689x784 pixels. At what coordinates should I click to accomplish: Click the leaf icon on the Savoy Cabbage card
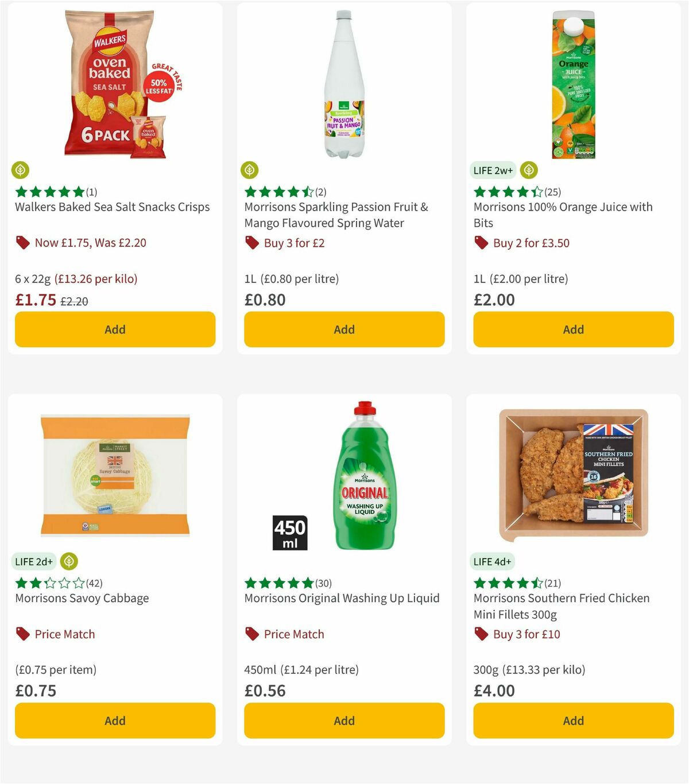(x=69, y=561)
